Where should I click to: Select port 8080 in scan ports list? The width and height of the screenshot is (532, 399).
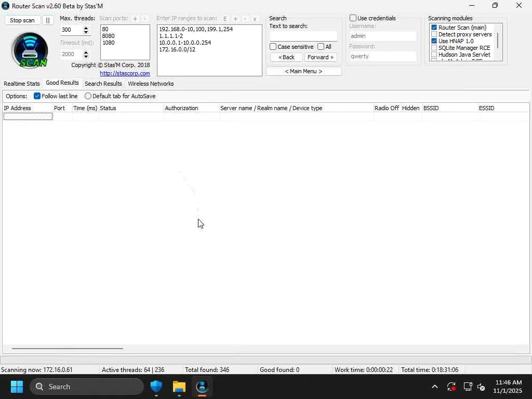(108, 36)
